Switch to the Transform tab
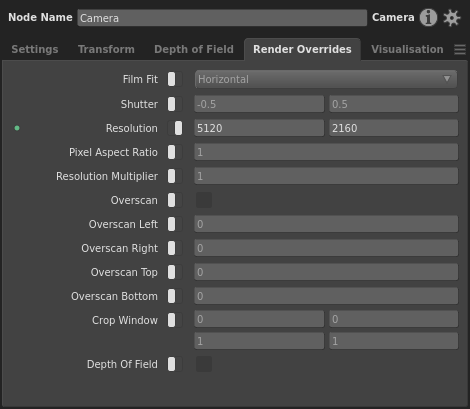The height and width of the screenshot is (409, 470). pos(106,49)
